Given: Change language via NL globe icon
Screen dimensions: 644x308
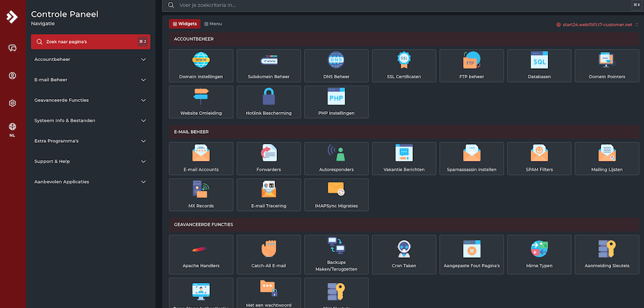Looking at the screenshot, I should point(12,129).
